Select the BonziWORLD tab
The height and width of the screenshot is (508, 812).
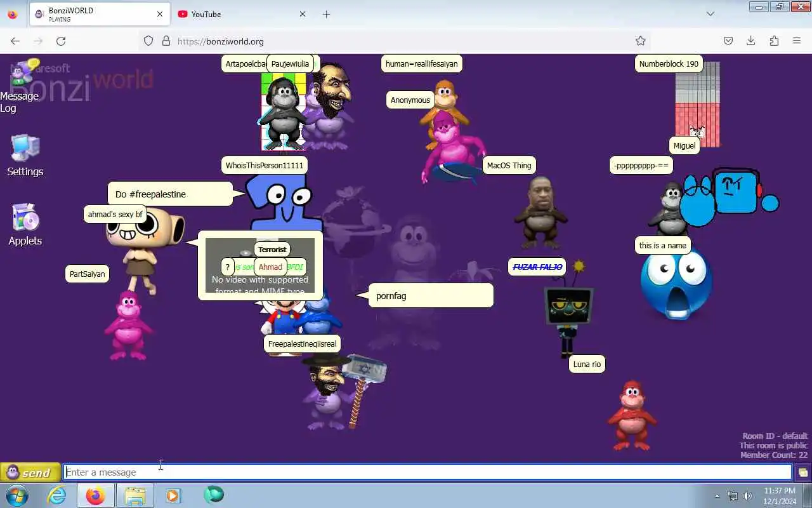[100, 14]
